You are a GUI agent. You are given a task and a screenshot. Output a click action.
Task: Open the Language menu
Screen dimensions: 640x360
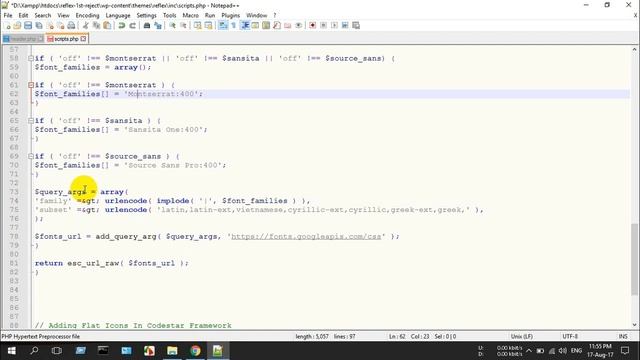tap(118, 15)
